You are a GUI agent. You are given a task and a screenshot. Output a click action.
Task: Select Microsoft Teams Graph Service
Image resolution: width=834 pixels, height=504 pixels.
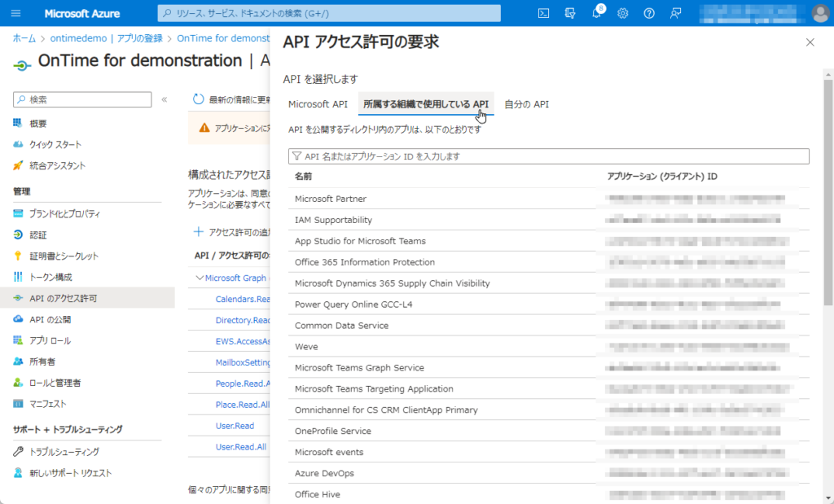coord(549,367)
